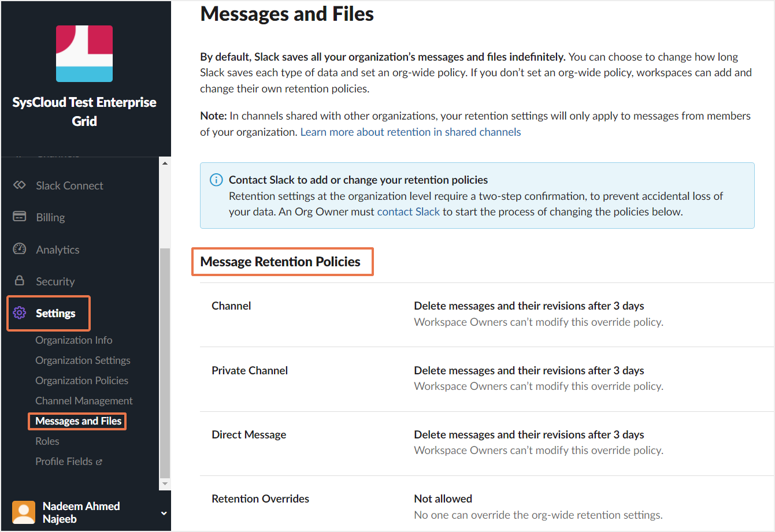
Task: Click the Settings gear icon
Action: (x=20, y=313)
